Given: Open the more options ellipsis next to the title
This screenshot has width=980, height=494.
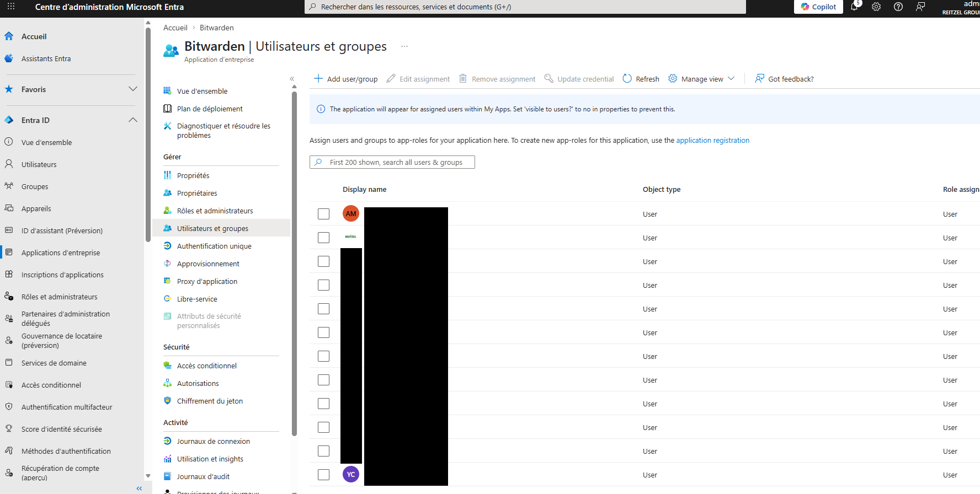Looking at the screenshot, I should [404, 46].
